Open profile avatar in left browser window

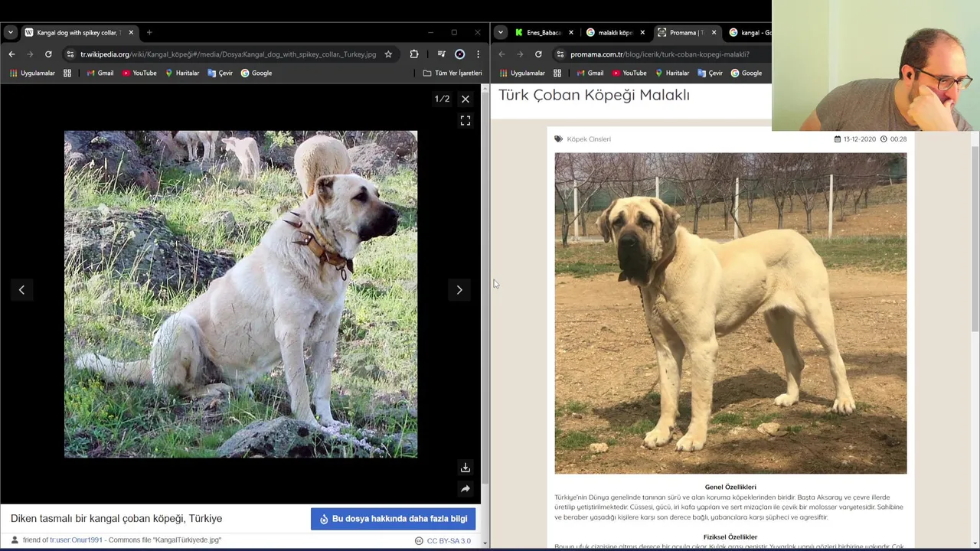click(x=459, y=54)
